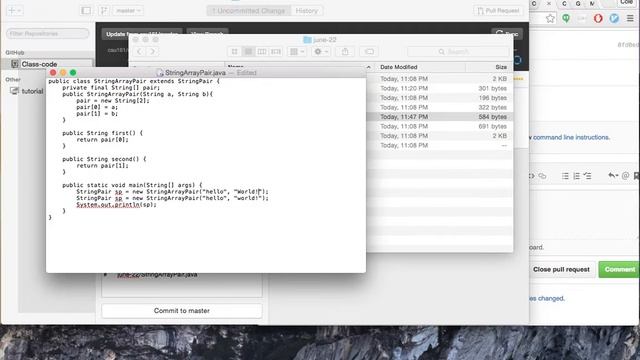Switch to the Uncommitted Change tab
The width and height of the screenshot is (640, 360).
[x=249, y=11]
